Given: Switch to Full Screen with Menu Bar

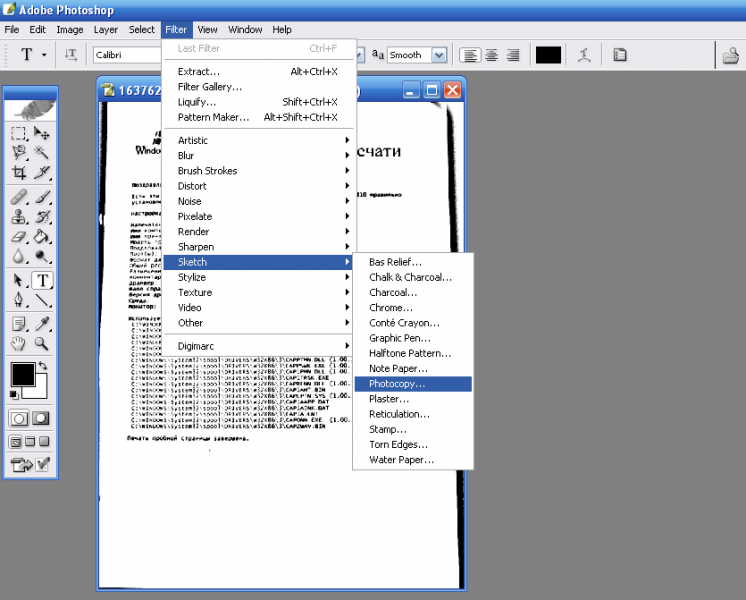Looking at the screenshot, I should coord(30,442).
